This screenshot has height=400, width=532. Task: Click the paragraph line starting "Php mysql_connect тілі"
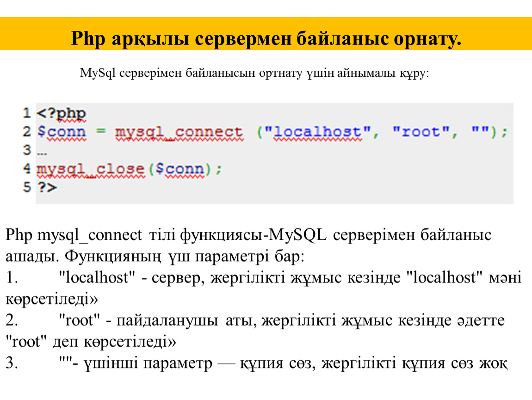pos(248,235)
